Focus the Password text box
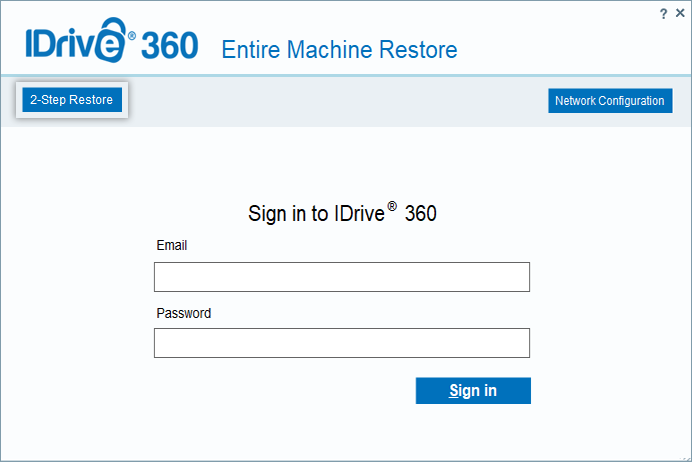 click(342, 343)
